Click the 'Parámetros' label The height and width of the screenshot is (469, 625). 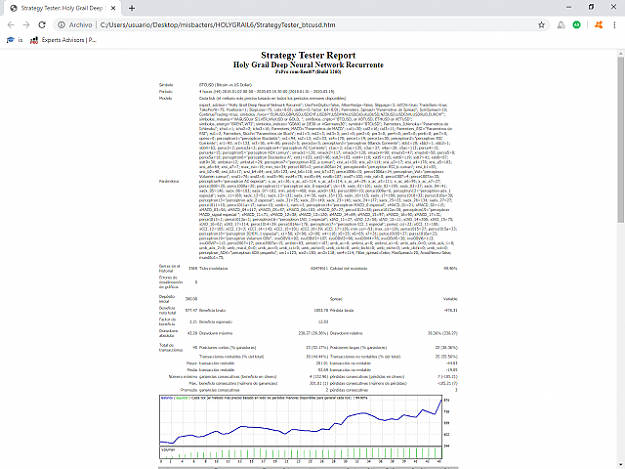tap(169, 181)
